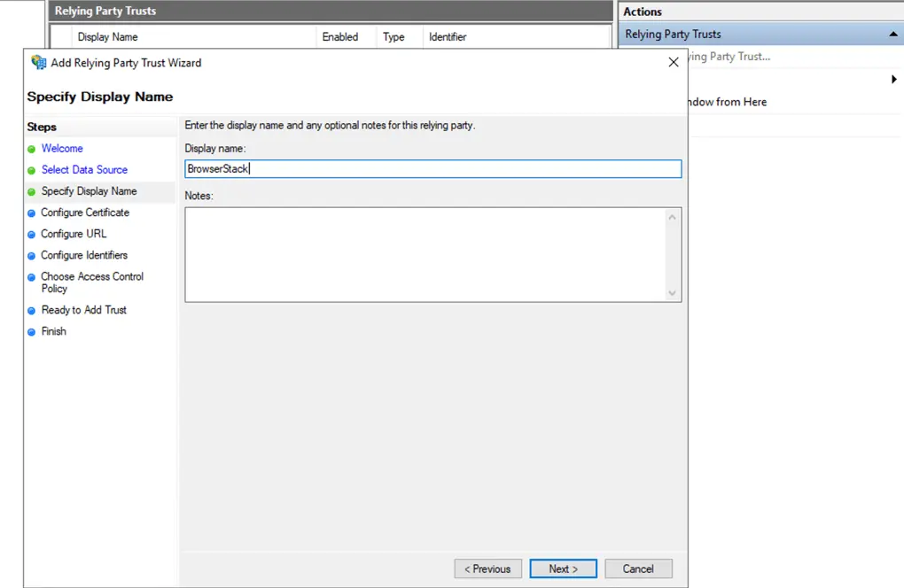Click the wizard icon in title bar
The image size is (904, 588).
(x=39, y=63)
